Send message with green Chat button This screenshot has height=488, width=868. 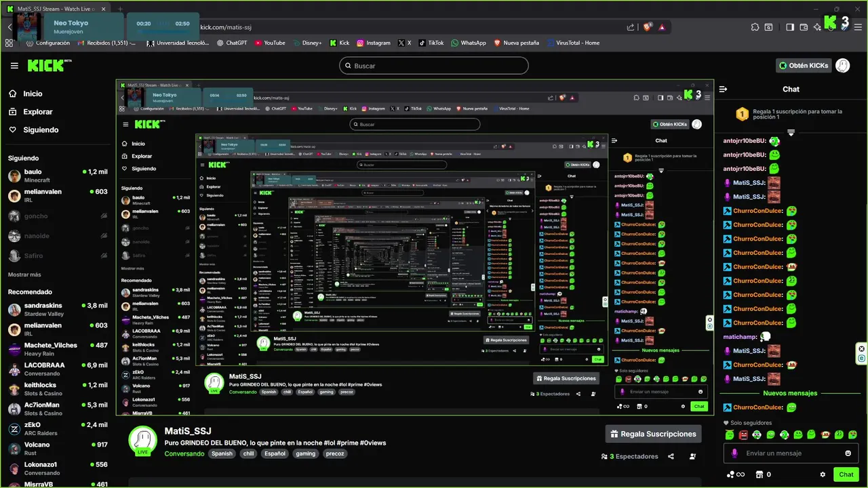[x=846, y=474]
